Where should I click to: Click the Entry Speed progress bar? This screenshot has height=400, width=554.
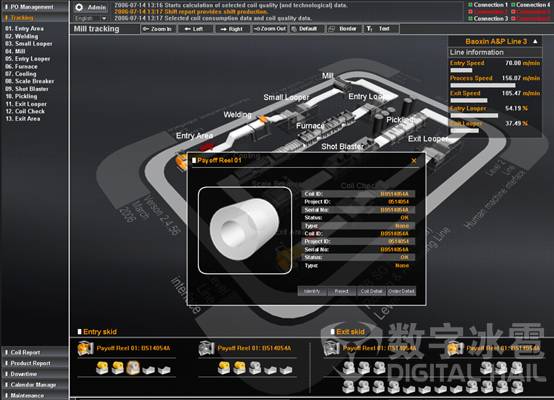tap(461, 70)
